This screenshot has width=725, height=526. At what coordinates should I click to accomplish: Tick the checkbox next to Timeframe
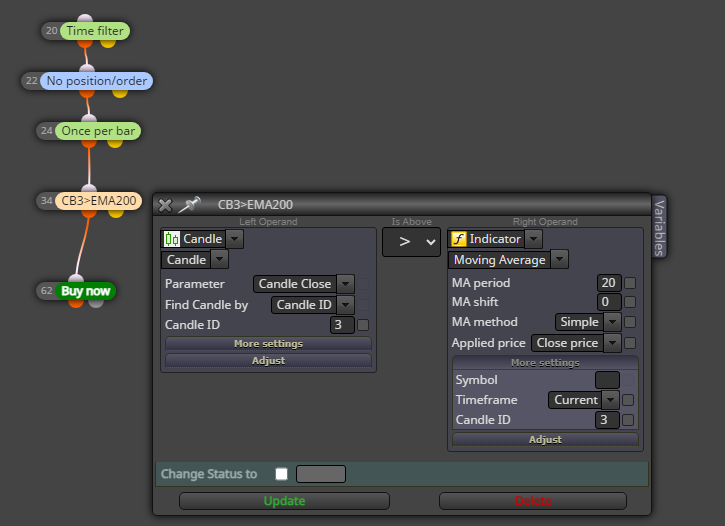coord(628,400)
